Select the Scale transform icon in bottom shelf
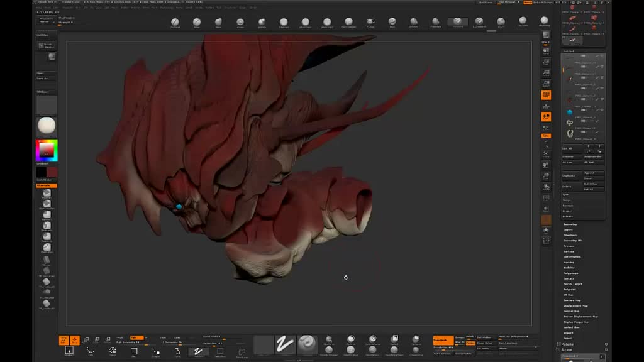 (x=97, y=340)
